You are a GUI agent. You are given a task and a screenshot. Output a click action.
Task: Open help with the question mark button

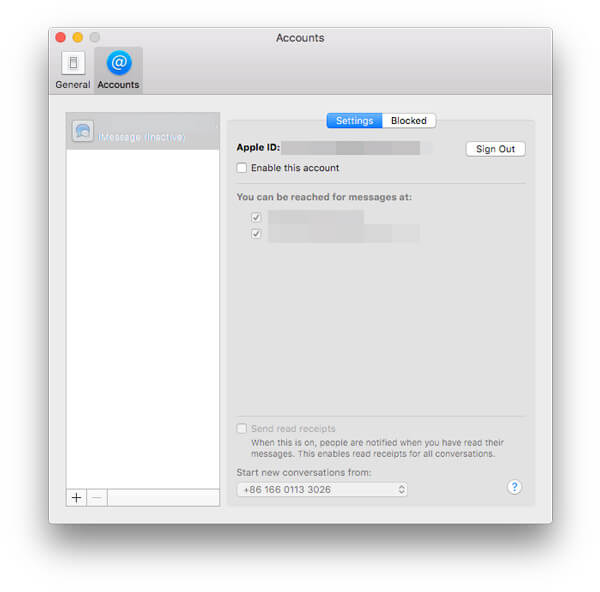tap(514, 487)
